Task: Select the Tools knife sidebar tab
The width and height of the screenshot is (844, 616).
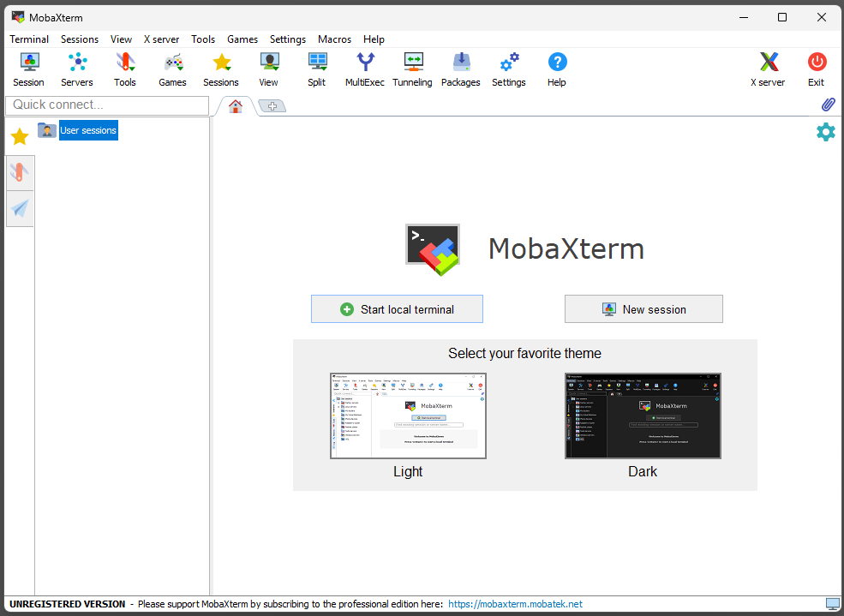Action: pos(20,173)
